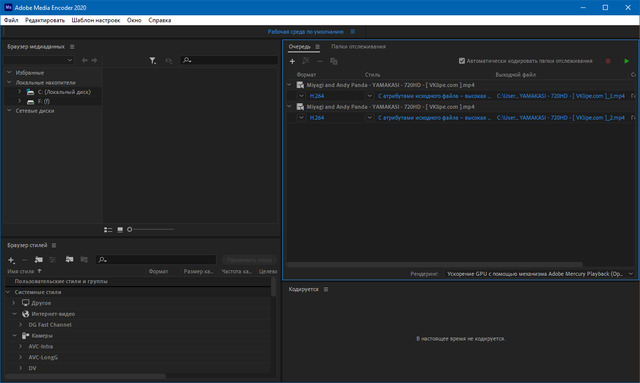Image resolution: width=640 pixels, height=383 pixels.
Task: Click the Рабочая среда по умолчанию workspace label
Action: pos(306,31)
